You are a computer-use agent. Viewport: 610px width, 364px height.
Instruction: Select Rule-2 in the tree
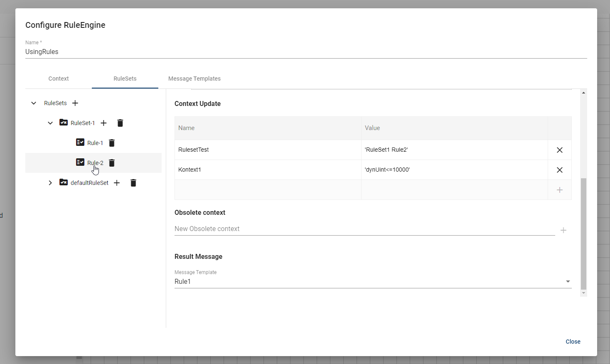[x=95, y=163]
